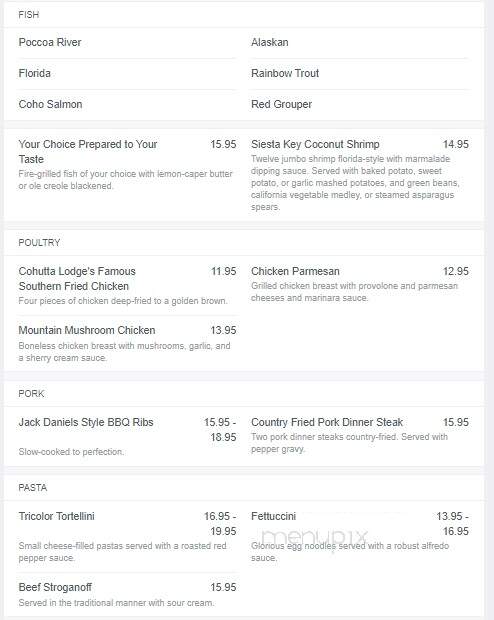Open the Beef Stroganoff menu item

[55, 587]
